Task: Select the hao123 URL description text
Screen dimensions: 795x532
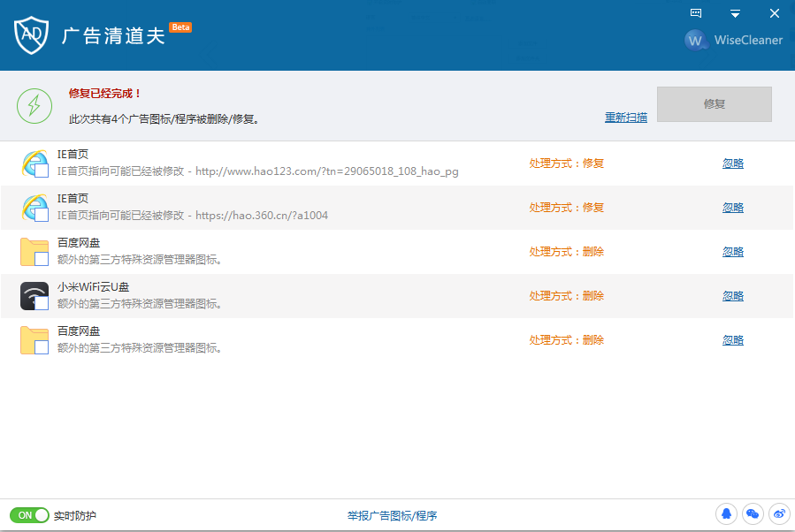Action: [257, 171]
